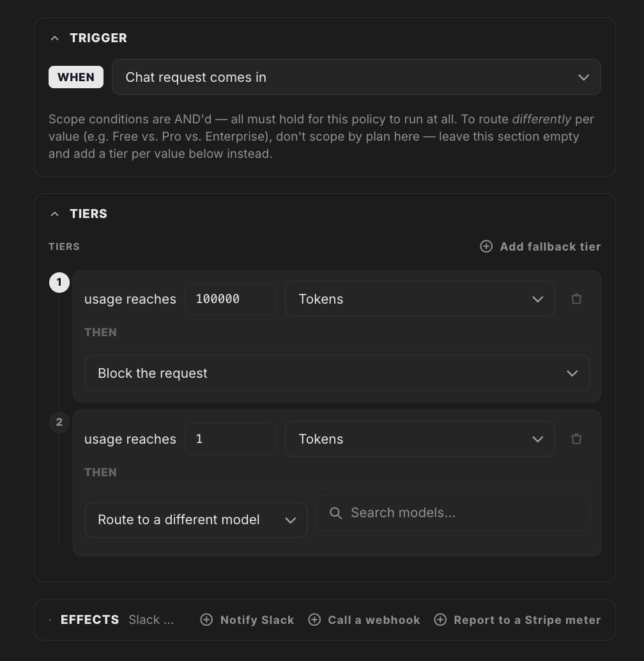Viewport: 644px width, 661px height.
Task: Edit the 100000 usage threshold field
Action: [231, 299]
